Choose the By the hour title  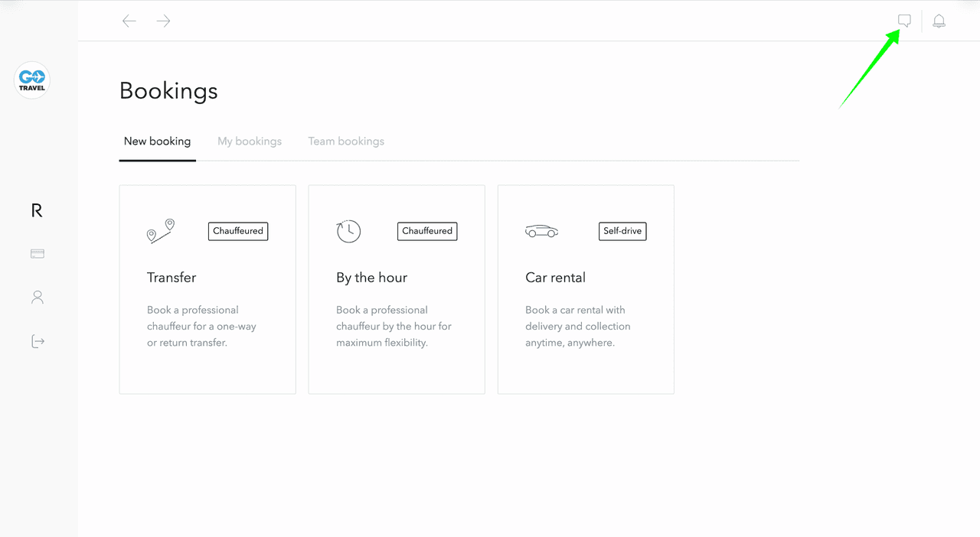tap(371, 278)
